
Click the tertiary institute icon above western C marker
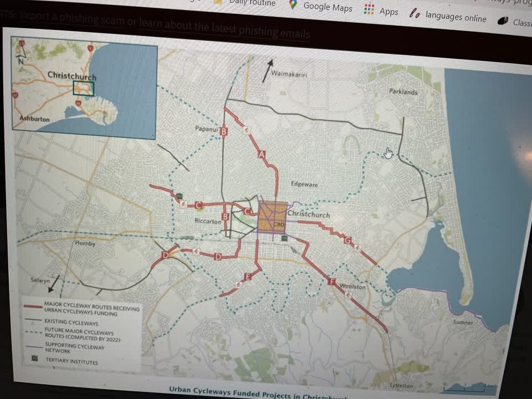click(x=180, y=196)
